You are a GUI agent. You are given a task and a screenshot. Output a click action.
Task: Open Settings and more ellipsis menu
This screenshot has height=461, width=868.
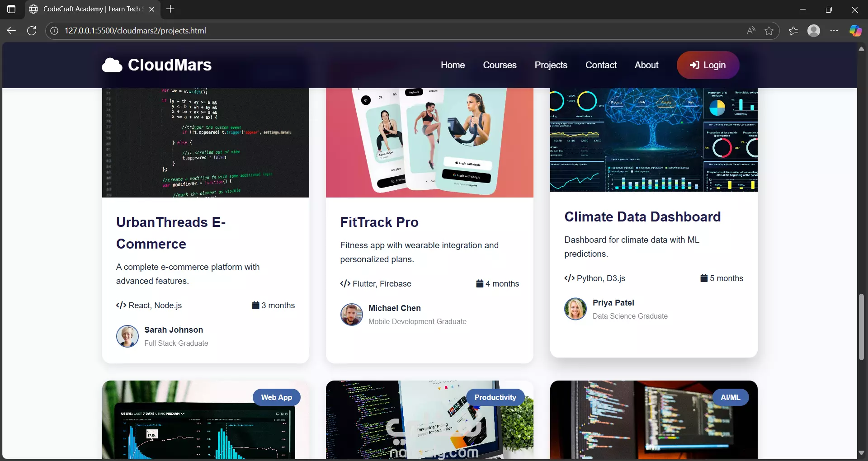[x=834, y=31]
